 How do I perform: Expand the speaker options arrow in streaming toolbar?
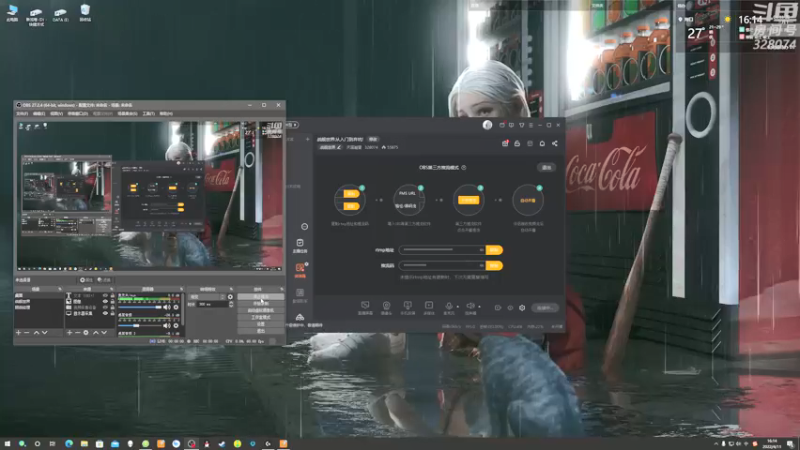pos(480,305)
